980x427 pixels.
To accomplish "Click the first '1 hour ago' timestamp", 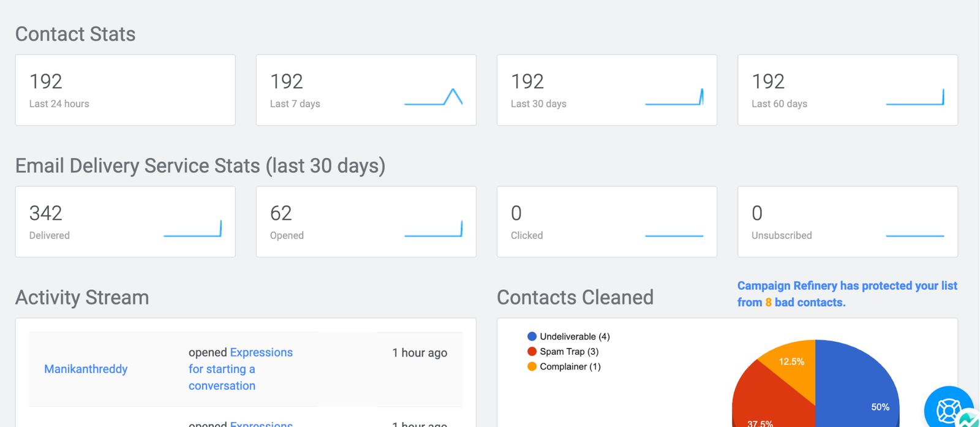I will click(420, 352).
